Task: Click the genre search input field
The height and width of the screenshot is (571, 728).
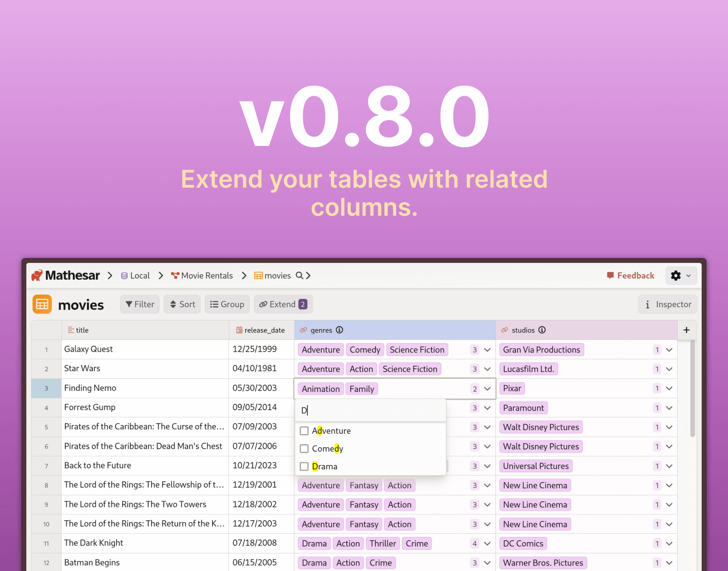Action: coord(371,411)
